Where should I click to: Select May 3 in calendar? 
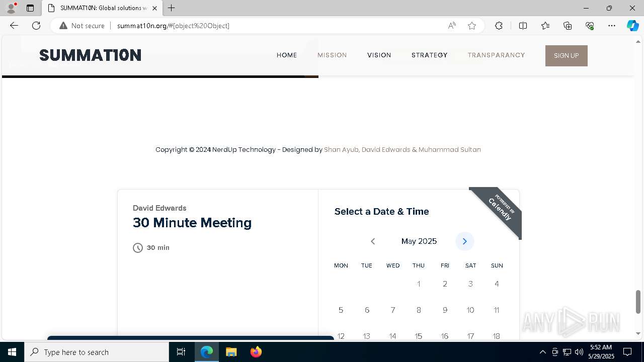coord(470,284)
